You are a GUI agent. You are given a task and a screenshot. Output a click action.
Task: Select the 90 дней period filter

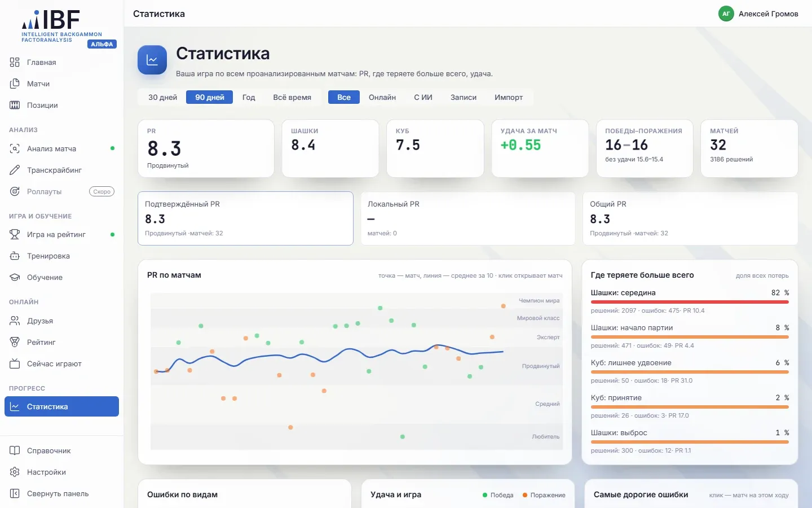(210, 97)
